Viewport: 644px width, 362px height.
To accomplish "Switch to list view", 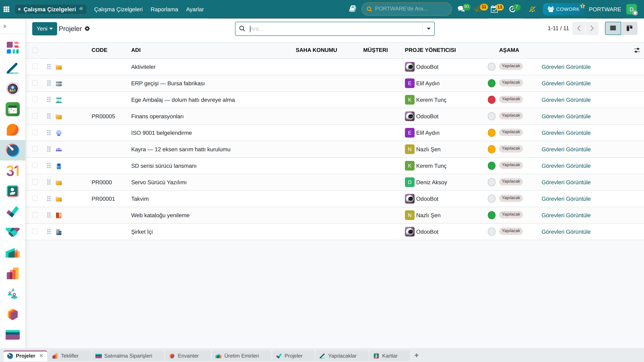I will 613,28.
